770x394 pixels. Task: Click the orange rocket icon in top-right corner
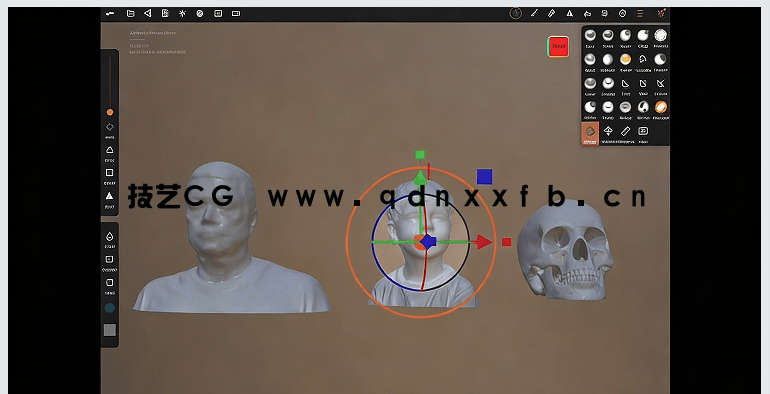661,13
